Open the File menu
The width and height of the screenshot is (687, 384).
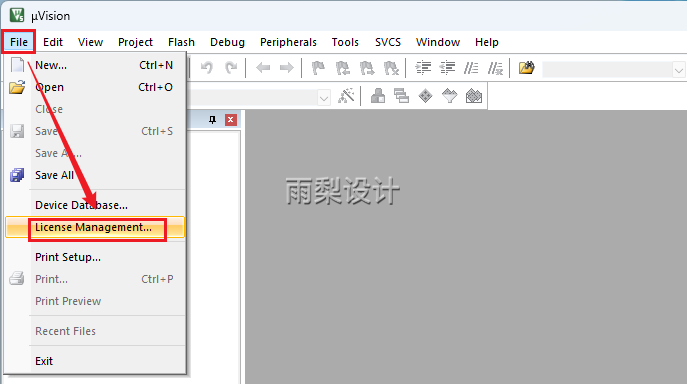pos(19,42)
